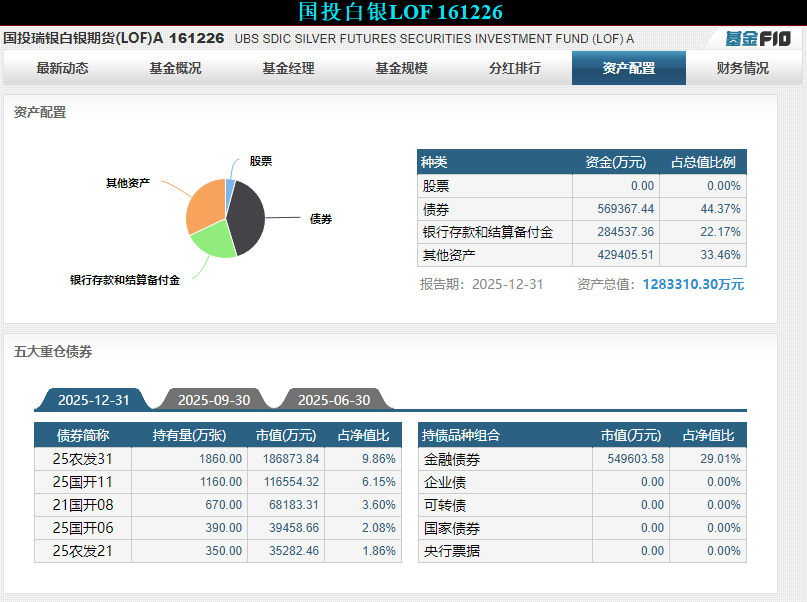Click the 股票 pie chart label

click(x=261, y=161)
